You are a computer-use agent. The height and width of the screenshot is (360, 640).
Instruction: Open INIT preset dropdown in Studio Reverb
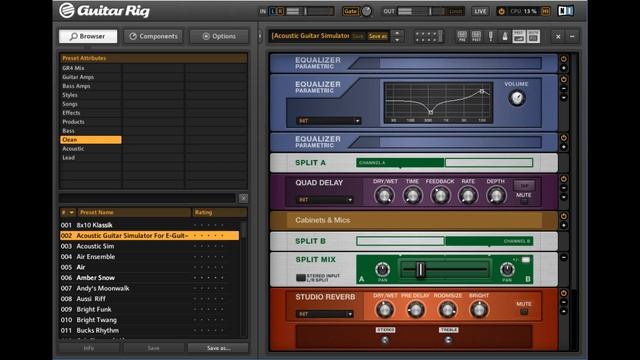pos(324,314)
